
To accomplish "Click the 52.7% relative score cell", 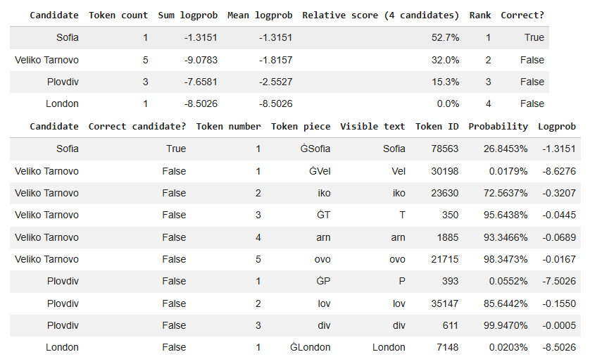I will pos(445,37).
